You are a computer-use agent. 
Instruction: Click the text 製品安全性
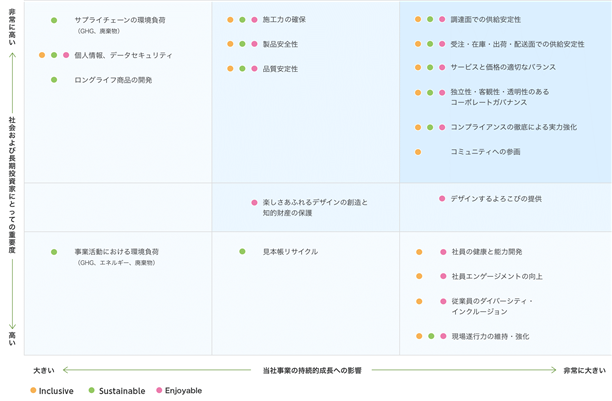coord(280,44)
